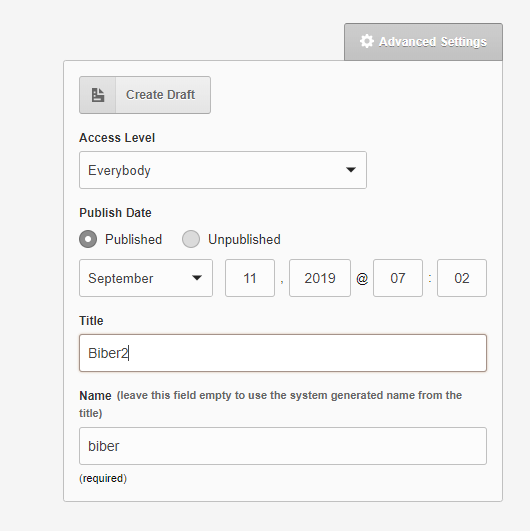Click the month dropdown arrow
Screen dimensions: 530x531
pyautogui.click(x=197, y=278)
